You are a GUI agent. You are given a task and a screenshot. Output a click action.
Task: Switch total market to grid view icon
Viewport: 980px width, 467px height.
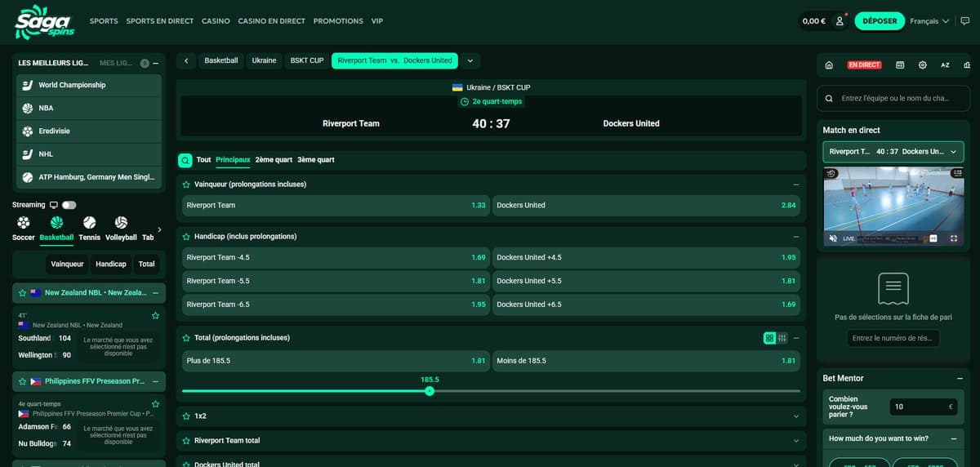[x=769, y=338]
